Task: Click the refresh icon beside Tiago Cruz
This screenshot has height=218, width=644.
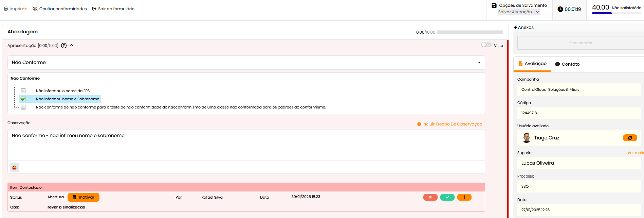Action: pyautogui.click(x=630, y=138)
